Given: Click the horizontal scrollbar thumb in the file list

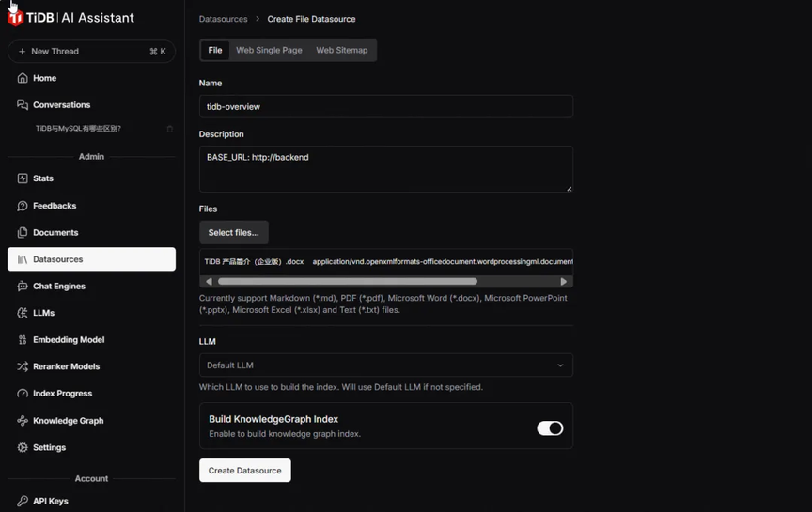Looking at the screenshot, I should pos(348,282).
